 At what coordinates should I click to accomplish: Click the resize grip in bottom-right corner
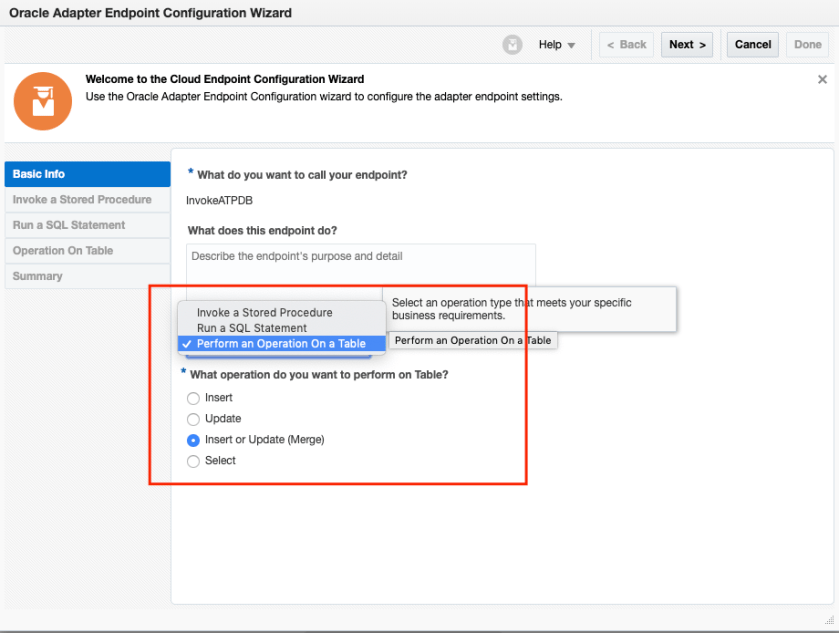(829, 622)
